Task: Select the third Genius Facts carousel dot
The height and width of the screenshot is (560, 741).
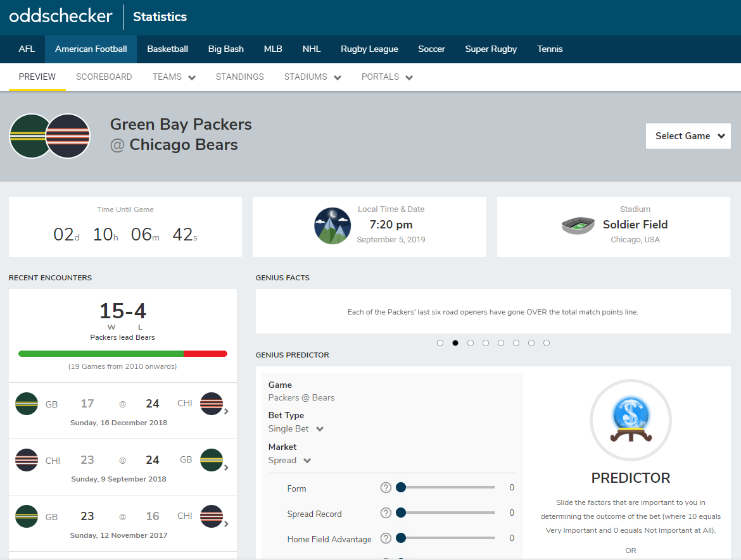Action: click(x=471, y=343)
